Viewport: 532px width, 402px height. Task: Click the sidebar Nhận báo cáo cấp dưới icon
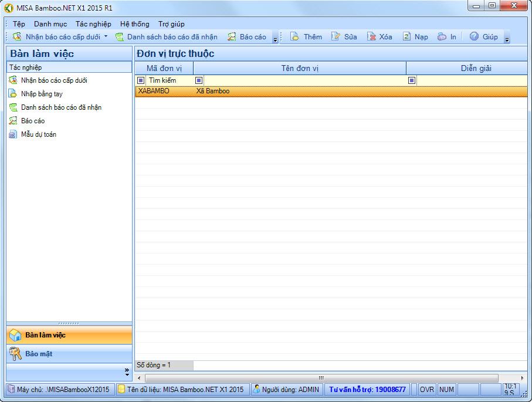tap(13, 80)
